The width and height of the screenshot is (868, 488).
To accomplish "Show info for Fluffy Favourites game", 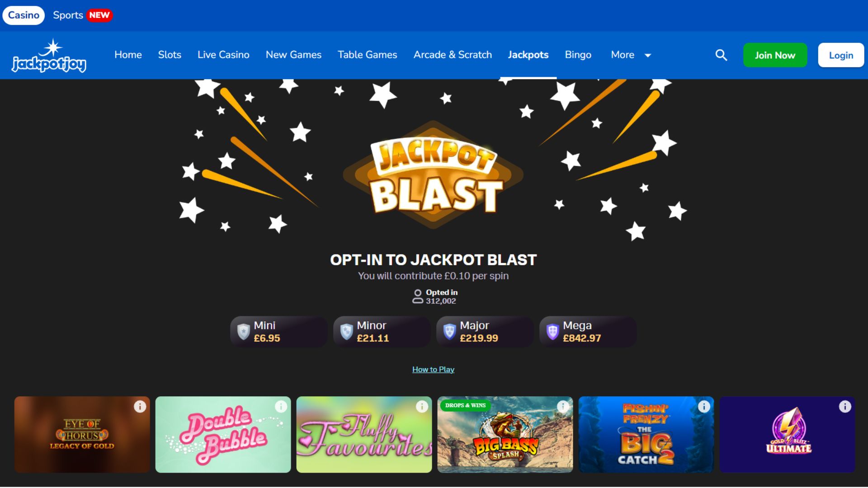I will click(x=422, y=407).
